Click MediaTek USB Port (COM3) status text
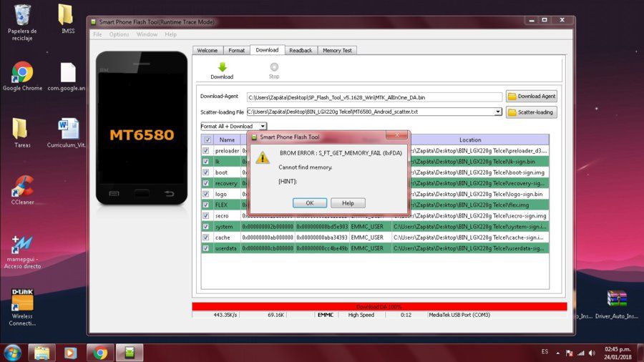This screenshot has width=644, height=362. [x=459, y=315]
